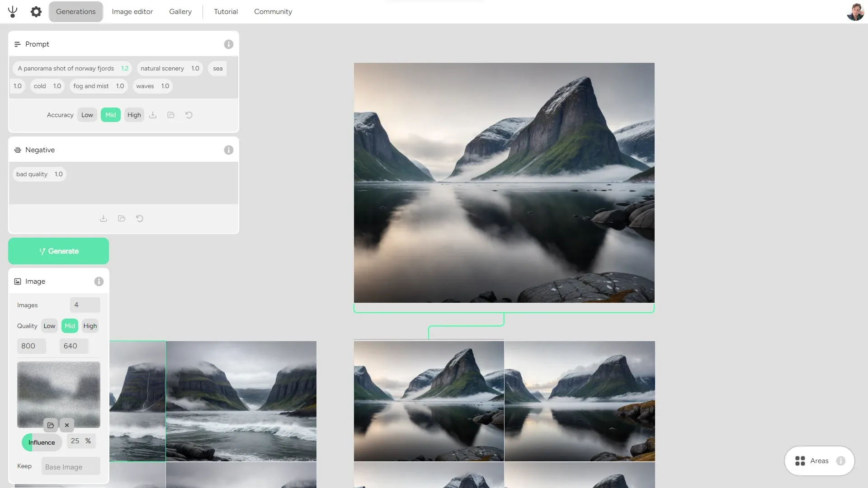This screenshot has height=488, width=868.
Task: Click the width field showing 800
Action: point(32,346)
